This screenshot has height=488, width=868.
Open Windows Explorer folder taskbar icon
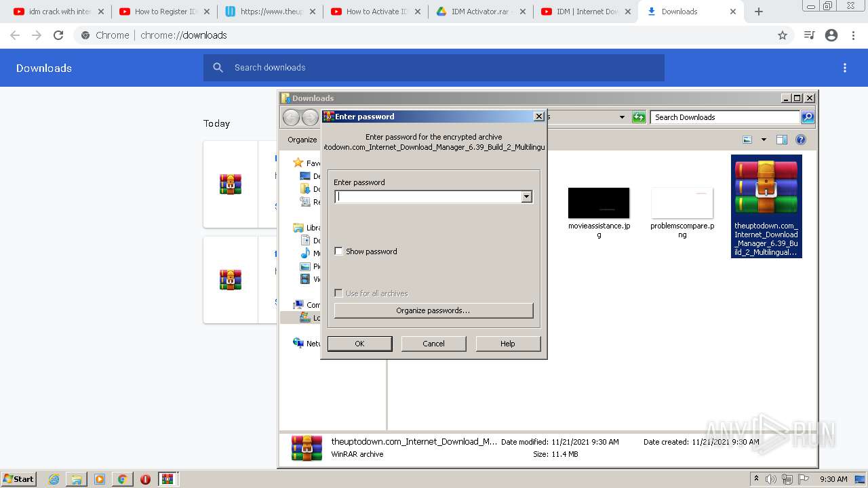click(77, 479)
